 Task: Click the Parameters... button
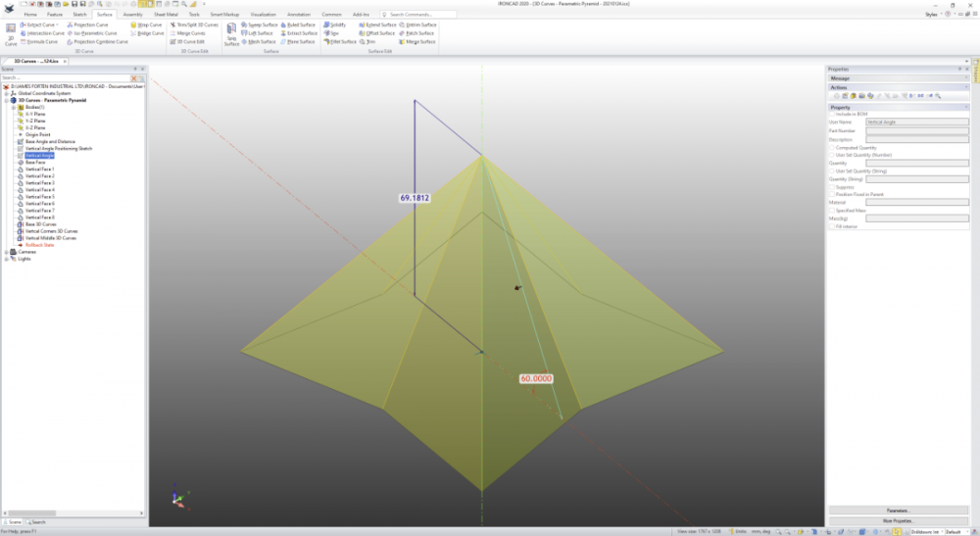(x=898, y=511)
